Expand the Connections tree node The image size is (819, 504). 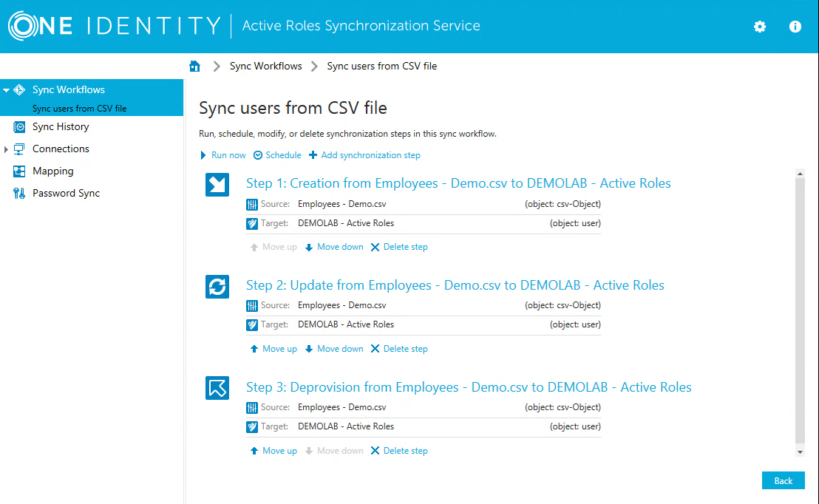(x=7, y=149)
